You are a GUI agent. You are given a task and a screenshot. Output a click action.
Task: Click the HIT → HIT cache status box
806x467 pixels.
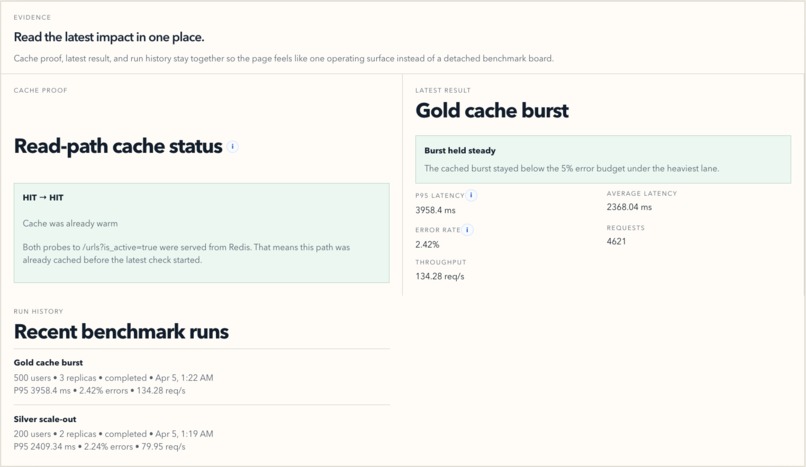click(202, 233)
